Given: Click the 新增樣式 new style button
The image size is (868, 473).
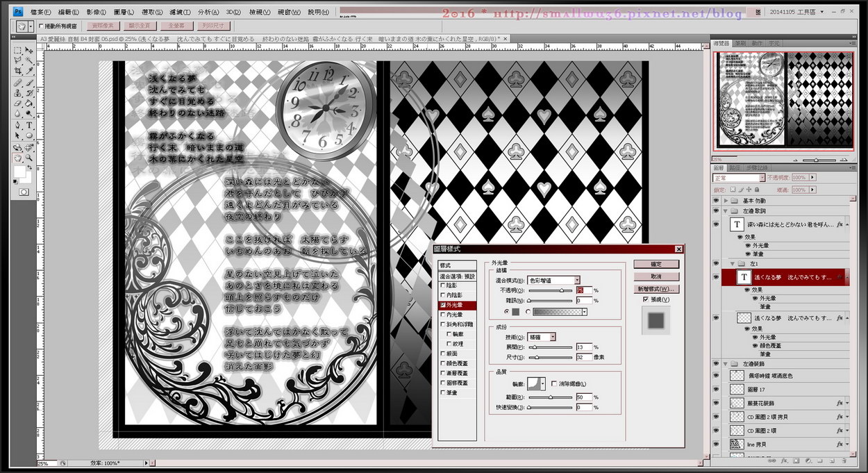Looking at the screenshot, I should coord(656,289).
